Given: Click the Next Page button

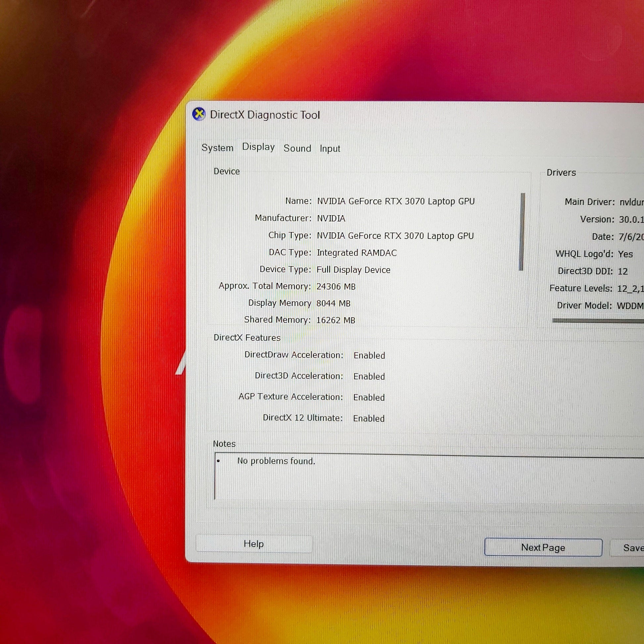Looking at the screenshot, I should (543, 547).
